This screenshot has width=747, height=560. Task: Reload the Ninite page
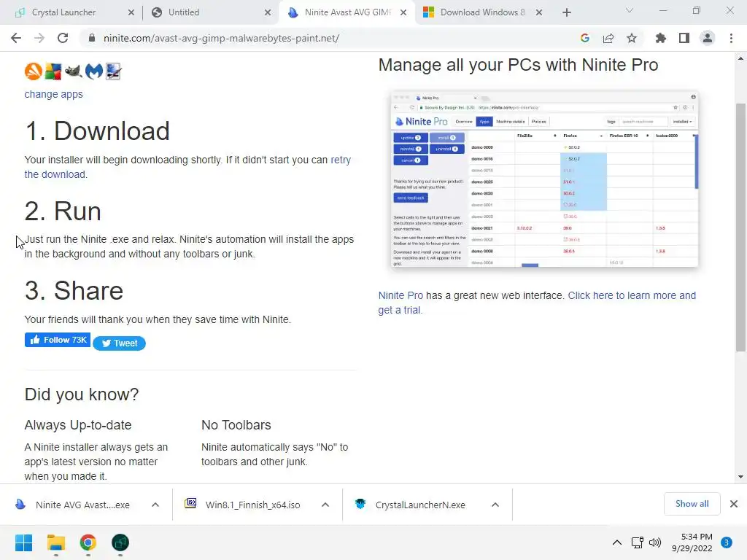63,38
